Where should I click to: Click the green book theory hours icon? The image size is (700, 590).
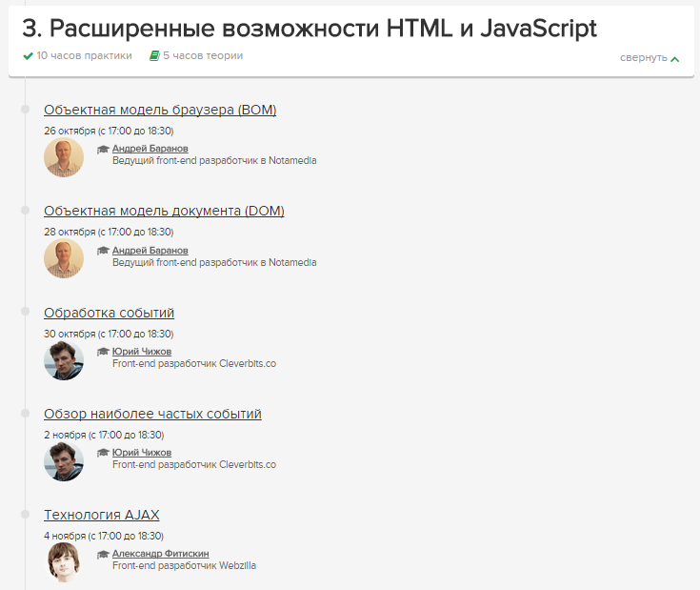(154, 56)
